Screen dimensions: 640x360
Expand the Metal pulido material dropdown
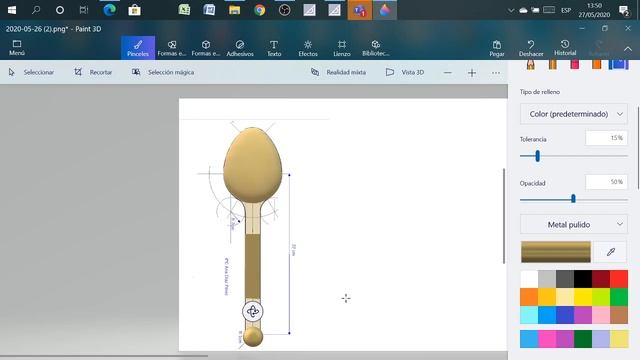[x=573, y=224]
